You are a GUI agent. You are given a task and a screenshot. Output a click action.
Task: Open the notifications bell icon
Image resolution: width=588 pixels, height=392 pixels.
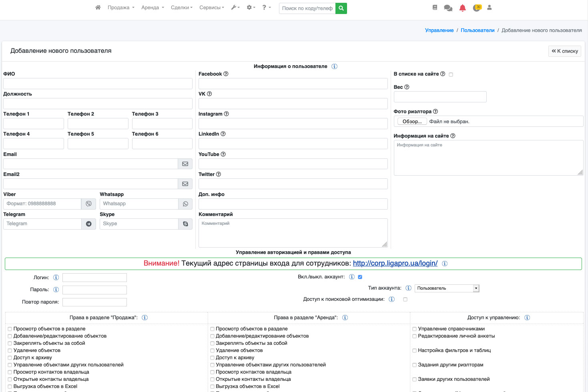click(462, 8)
